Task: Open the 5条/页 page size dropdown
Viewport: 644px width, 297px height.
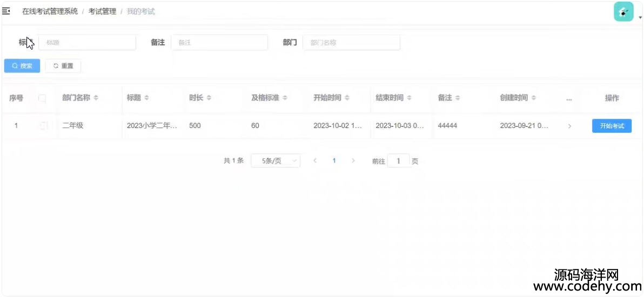Action: [276, 160]
